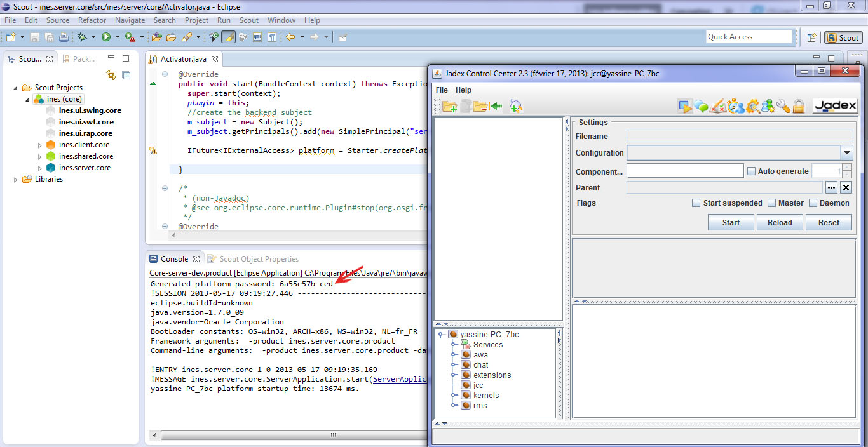868x447 pixels.
Task: Open the Run icon dropdown arrow
Action: [x=117, y=37]
